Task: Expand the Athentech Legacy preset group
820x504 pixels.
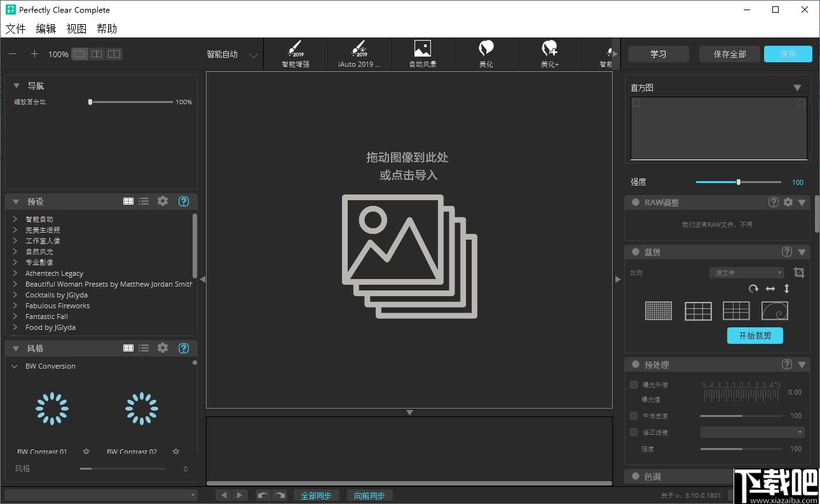Action: tap(15, 273)
